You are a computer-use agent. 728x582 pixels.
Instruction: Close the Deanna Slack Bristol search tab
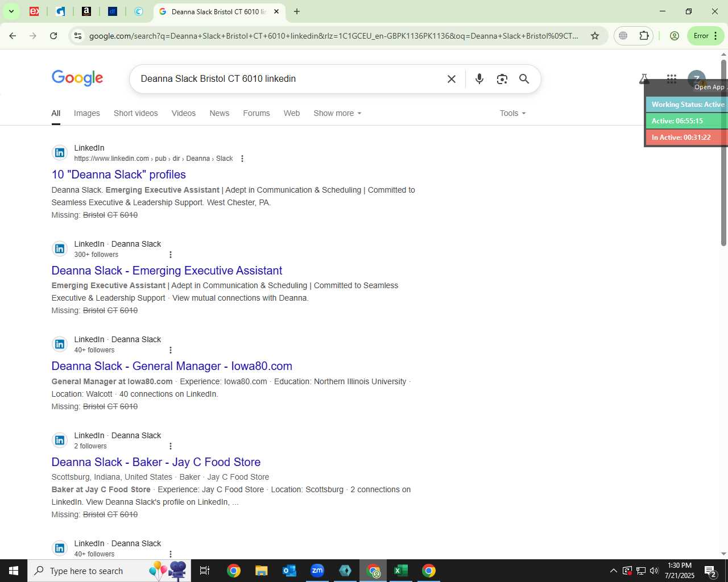(276, 11)
